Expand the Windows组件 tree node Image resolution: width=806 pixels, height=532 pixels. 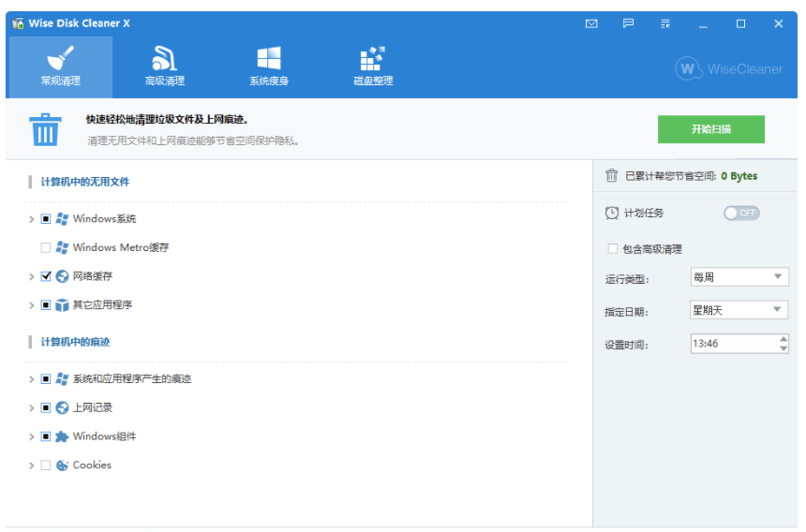pyautogui.click(x=31, y=437)
